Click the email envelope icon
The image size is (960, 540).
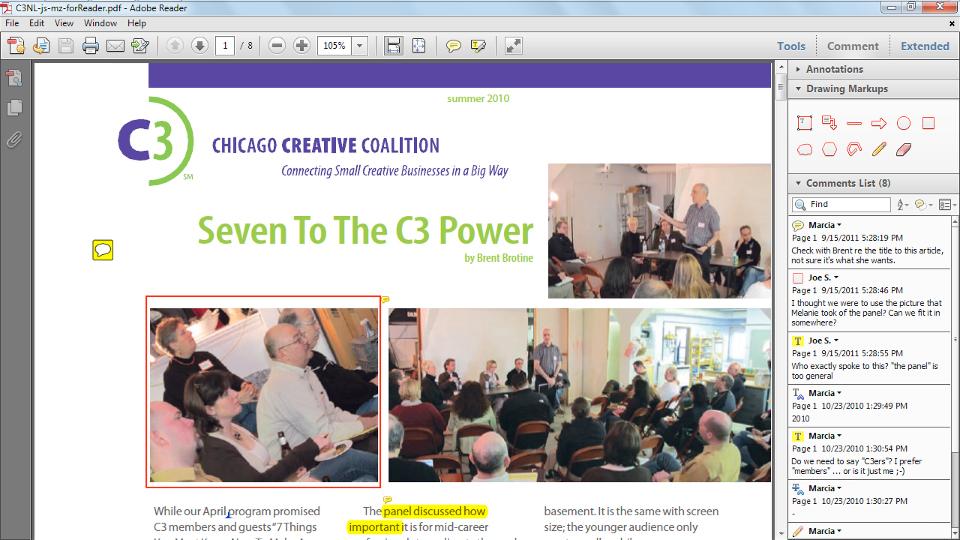[115, 45]
